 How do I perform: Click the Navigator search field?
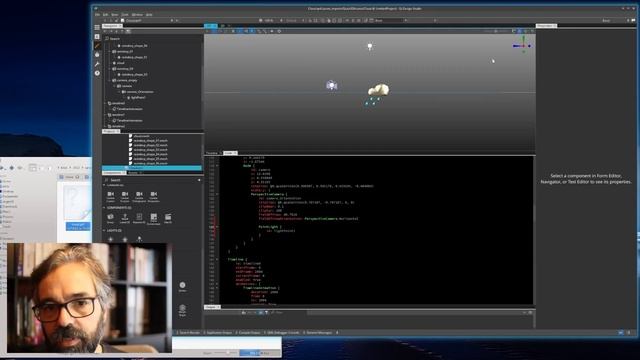(153, 39)
